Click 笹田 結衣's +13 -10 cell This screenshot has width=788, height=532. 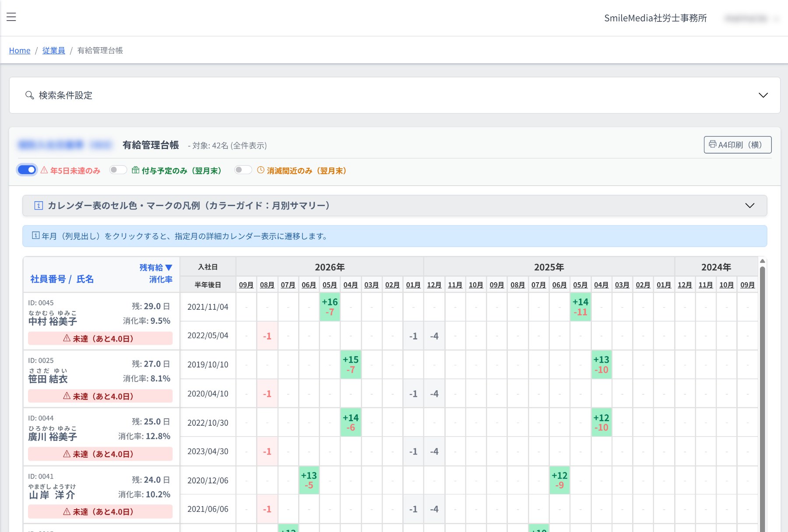(x=601, y=364)
